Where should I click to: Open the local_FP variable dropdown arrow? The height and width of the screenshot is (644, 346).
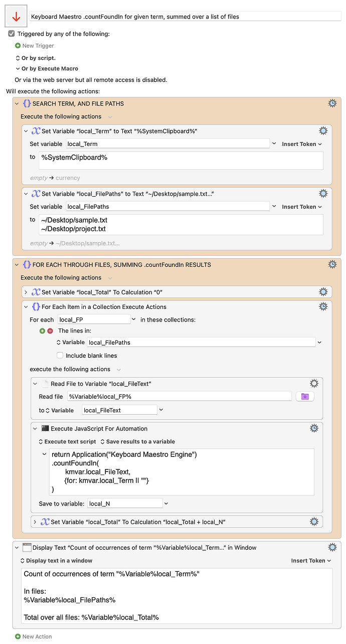pyautogui.click(x=133, y=319)
